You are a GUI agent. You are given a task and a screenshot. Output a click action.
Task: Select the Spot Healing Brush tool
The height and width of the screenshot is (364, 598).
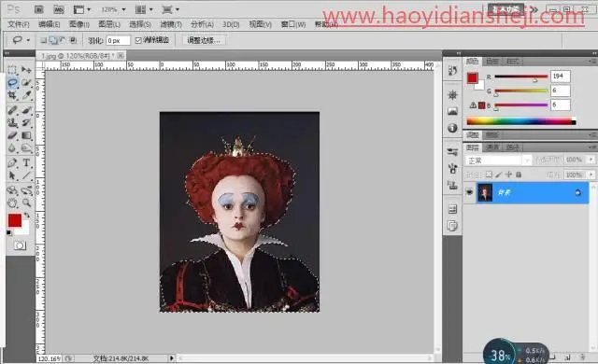12,110
